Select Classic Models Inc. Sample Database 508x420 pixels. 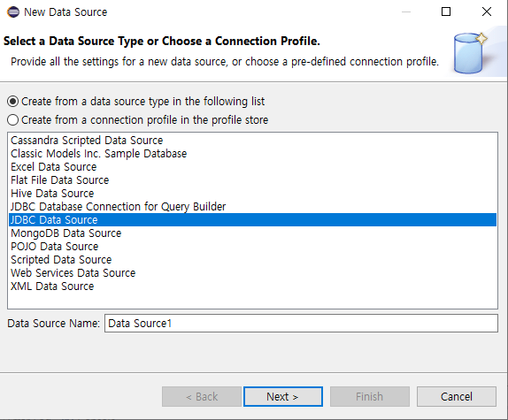99,154
